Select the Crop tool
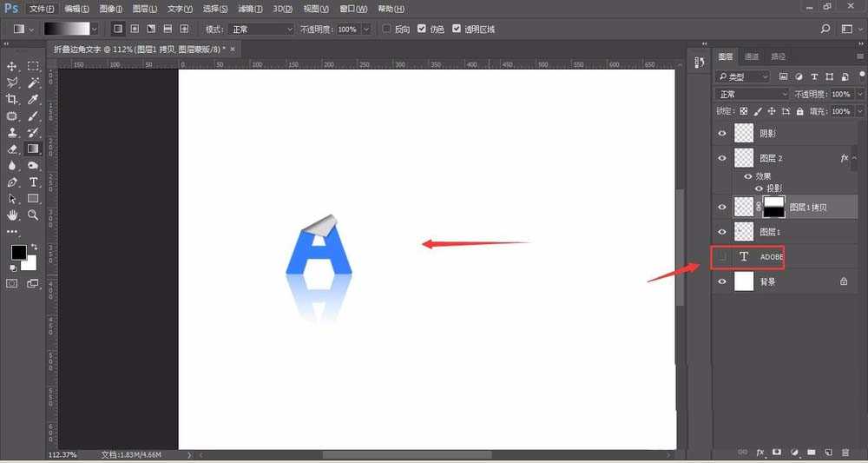The width and height of the screenshot is (868, 463). [x=12, y=100]
